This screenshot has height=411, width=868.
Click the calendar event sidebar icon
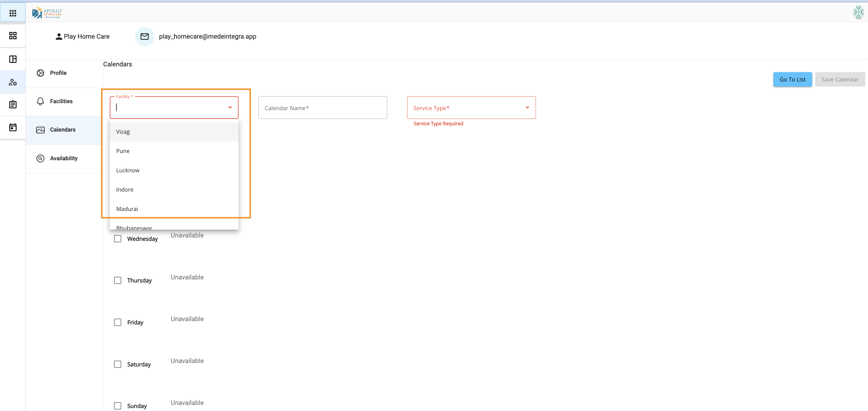tap(13, 127)
